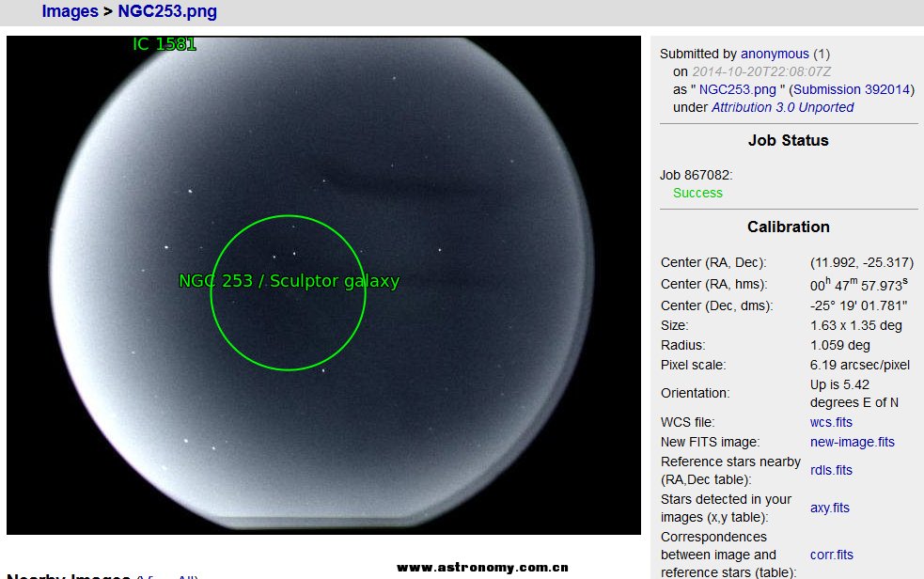The image size is (924, 579).
Task: Download the new-image.fits file
Action: 852,442
